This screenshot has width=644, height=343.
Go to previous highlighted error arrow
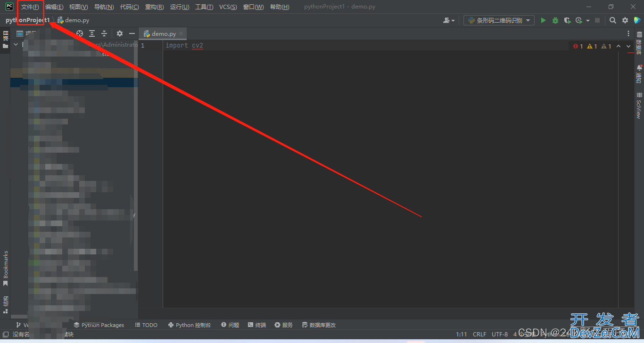point(619,46)
